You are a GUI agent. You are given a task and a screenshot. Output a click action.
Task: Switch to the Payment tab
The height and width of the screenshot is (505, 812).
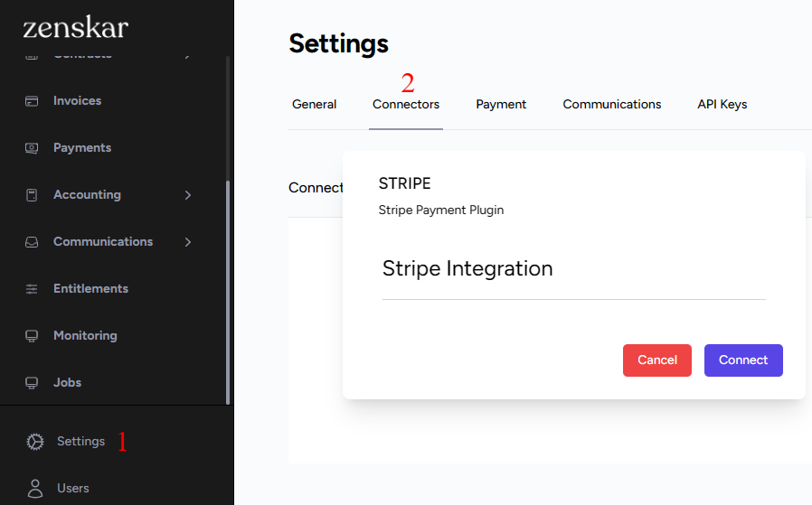pyautogui.click(x=501, y=105)
